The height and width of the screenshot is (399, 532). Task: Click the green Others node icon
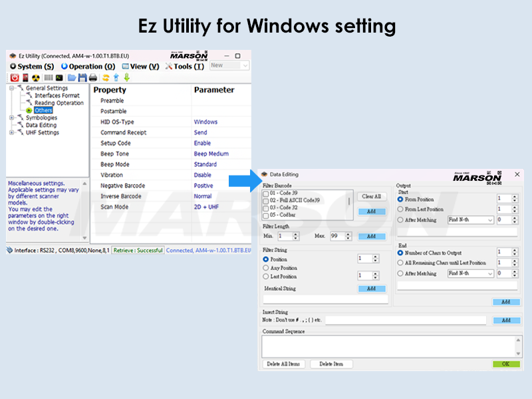click(x=29, y=110)
